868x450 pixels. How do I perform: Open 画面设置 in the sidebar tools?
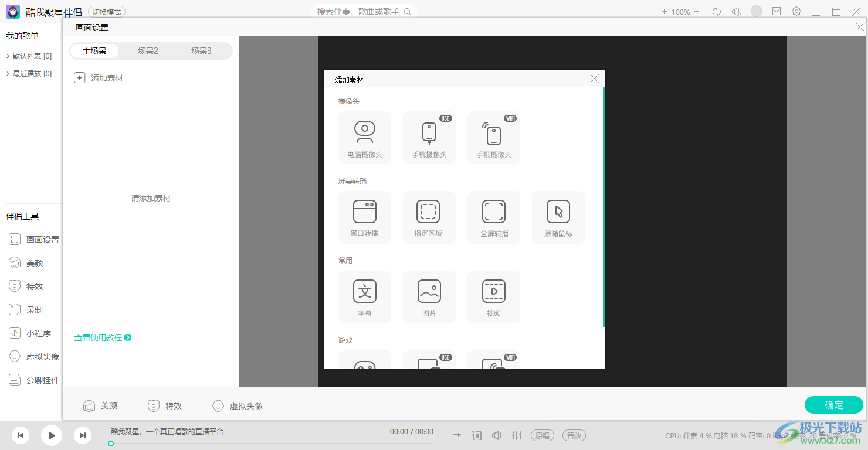(x=34, y=240)
